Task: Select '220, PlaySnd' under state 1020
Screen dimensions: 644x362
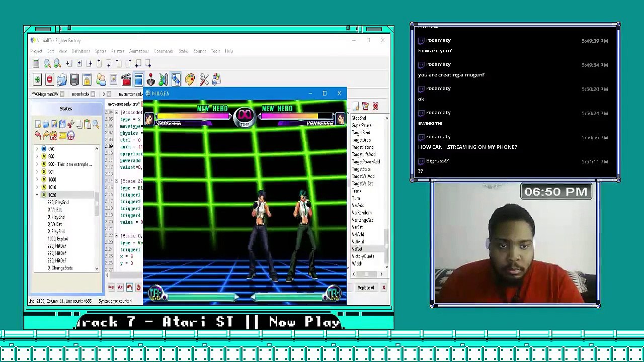Action: pos(58,202)
